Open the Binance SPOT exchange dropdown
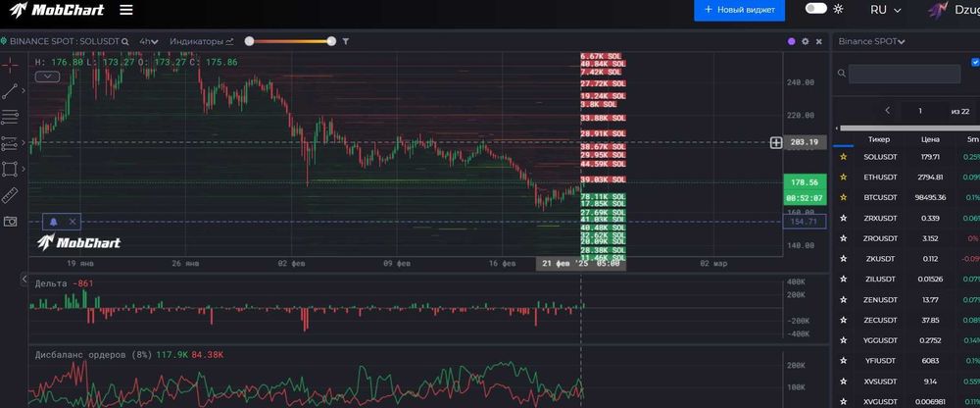Viewport: 980px width, 408px height. coord(872,41)
